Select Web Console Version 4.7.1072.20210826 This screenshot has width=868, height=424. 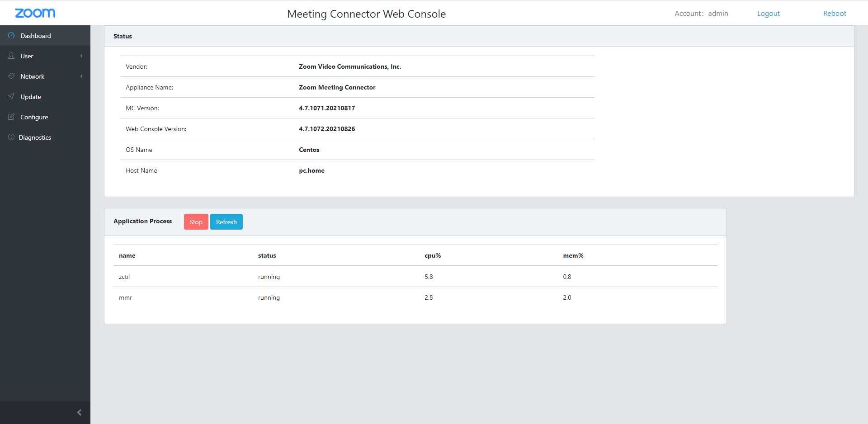(327, 129)
